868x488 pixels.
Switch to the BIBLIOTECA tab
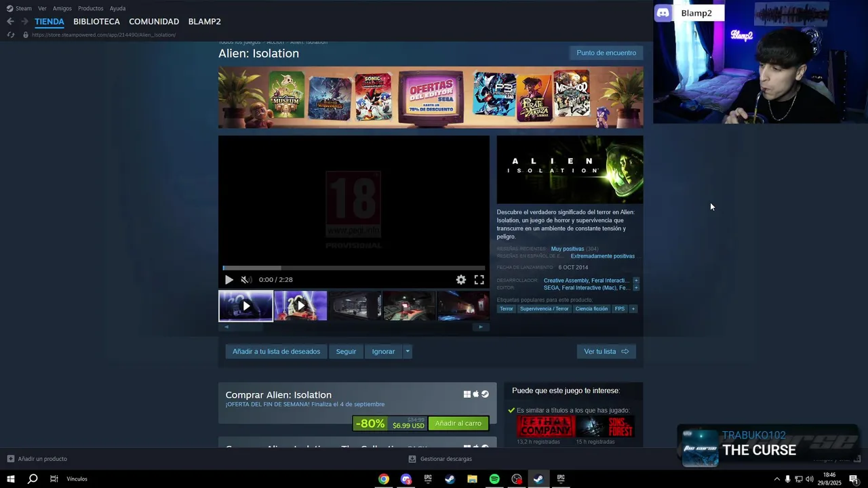tap(96, 22)
